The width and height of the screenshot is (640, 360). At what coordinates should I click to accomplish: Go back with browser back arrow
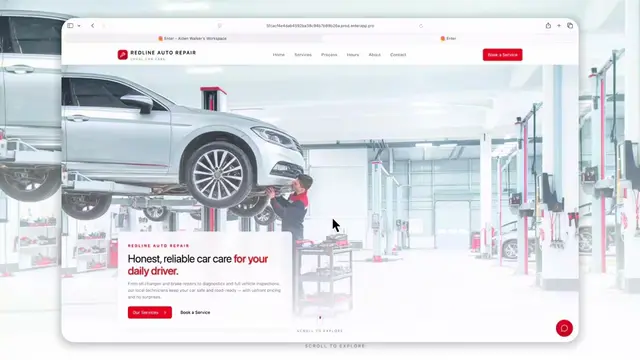point(93,26)
